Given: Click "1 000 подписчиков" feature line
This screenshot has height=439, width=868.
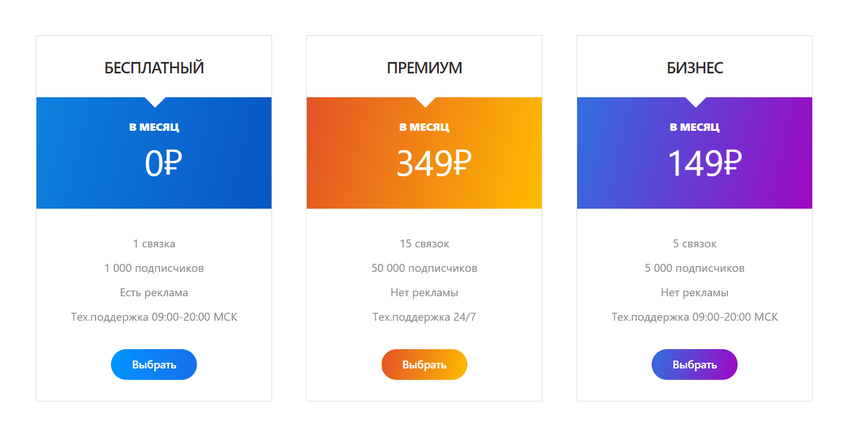Looking at the screenshot, I should (x=154, y=268).
